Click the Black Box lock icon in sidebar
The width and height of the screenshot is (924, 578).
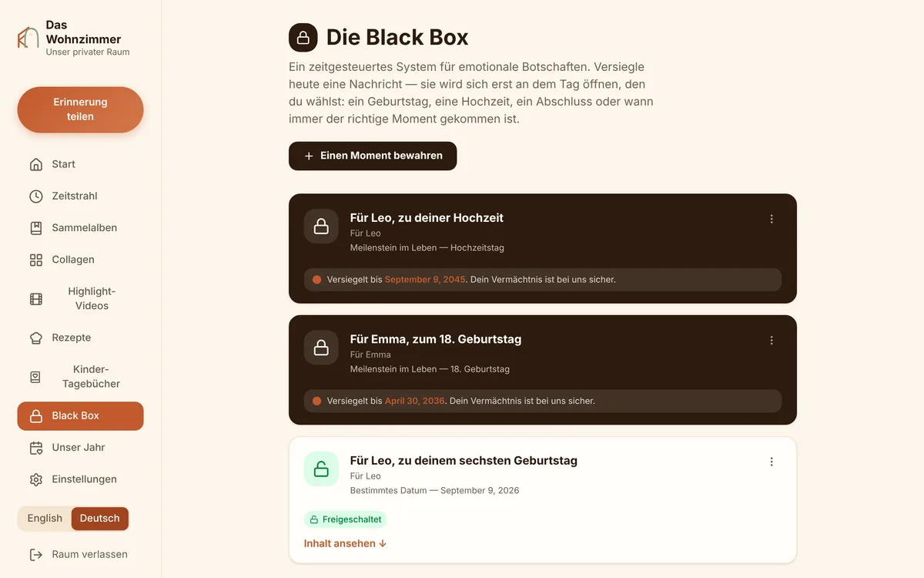[36, 416]
